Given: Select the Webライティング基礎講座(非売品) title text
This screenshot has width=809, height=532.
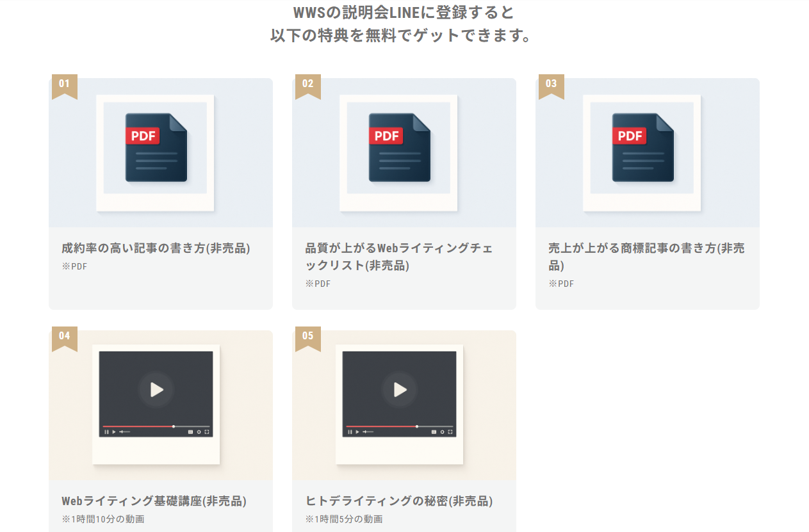Looking at the screenshot, I should (x=154, y=501).
